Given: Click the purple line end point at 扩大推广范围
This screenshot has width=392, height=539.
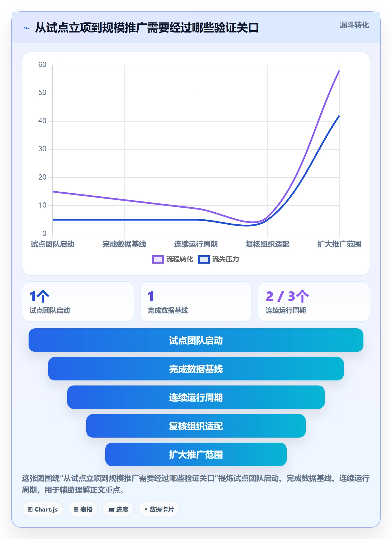Looking at the screenshot, I should click(x=339, y=71).
